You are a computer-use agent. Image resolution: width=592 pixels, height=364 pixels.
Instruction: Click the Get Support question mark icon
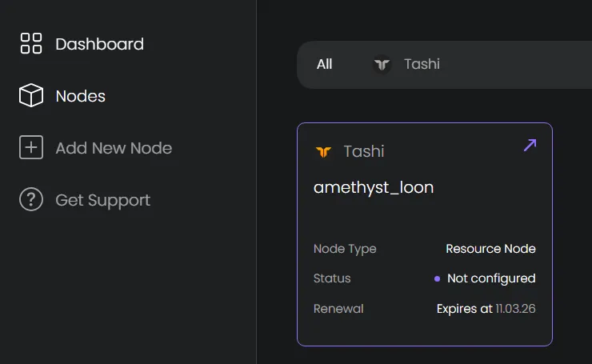pyautogui.click(x=31, y=200)
